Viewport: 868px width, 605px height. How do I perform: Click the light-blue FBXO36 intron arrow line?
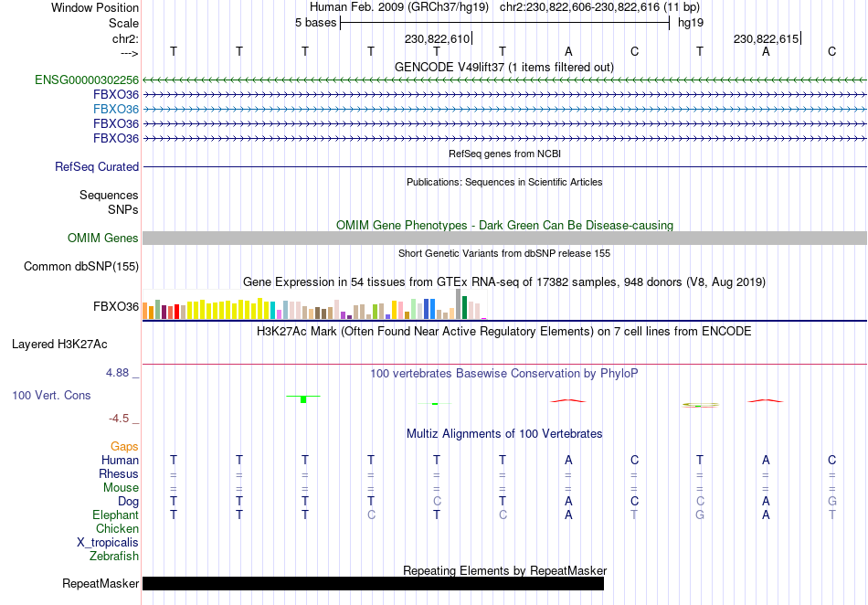coord(504,109)
